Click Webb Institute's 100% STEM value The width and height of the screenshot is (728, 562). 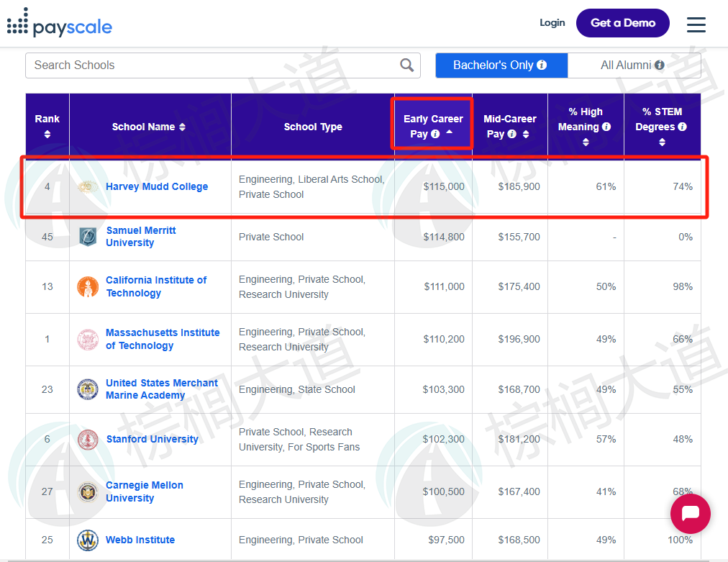coord(681,540)
